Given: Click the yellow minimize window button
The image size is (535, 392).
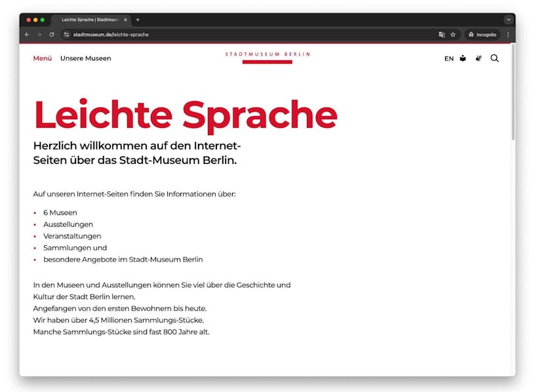Looking at the screenshot, I should 35,20.
